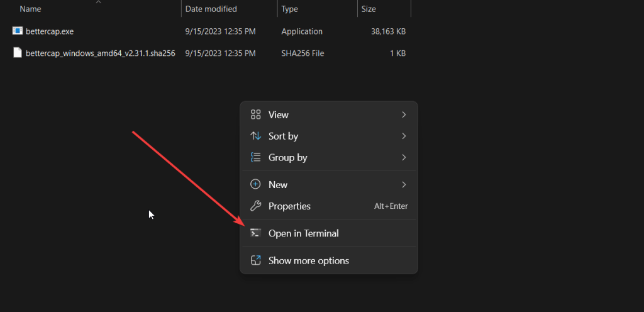Click the bettercap.exe application icon

pyautogui.click(x=18, y=31)
